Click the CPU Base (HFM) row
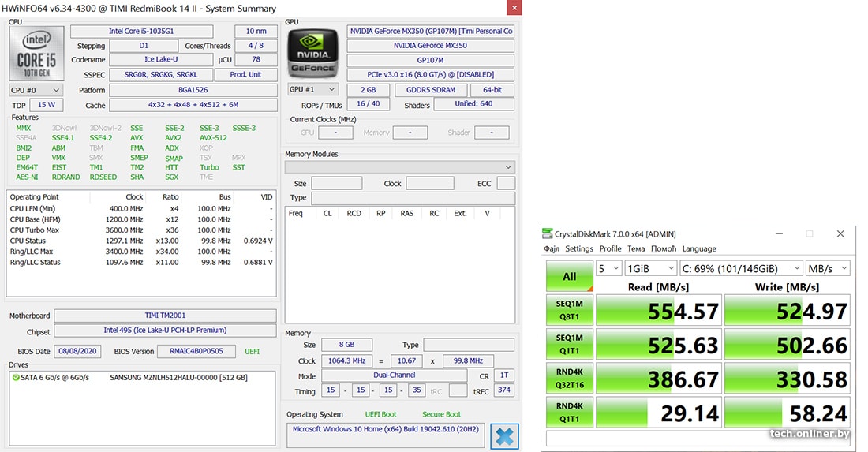Screen dimensions: 868x452 pos(141,219)
